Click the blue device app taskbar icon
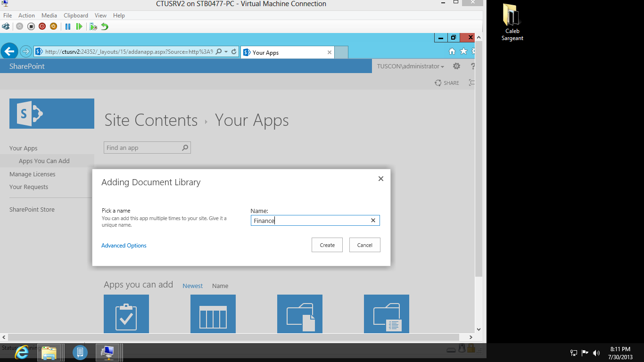Image resolution: width=644 pixels, height=362 pixels. pyautogui.click(x=80, y=352)
